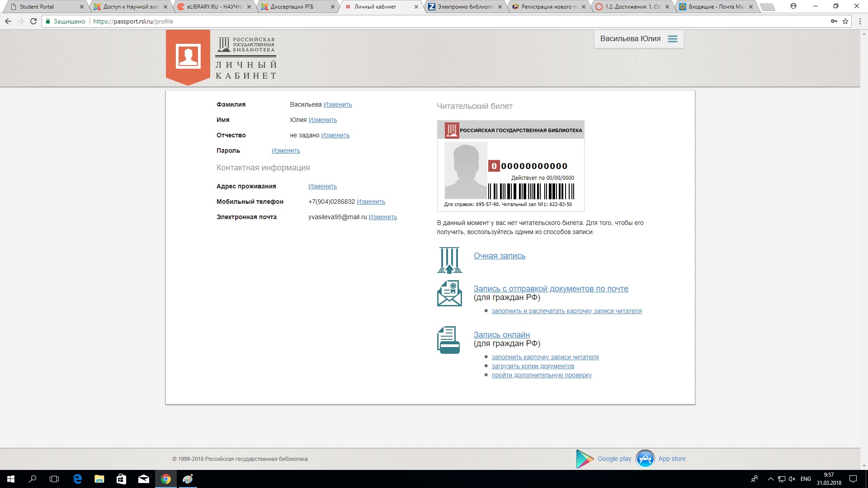The width and height of the screenshot is (868, 488).
Task: Click Изменить link next to Фамилия
Action: tap(337, 104)
